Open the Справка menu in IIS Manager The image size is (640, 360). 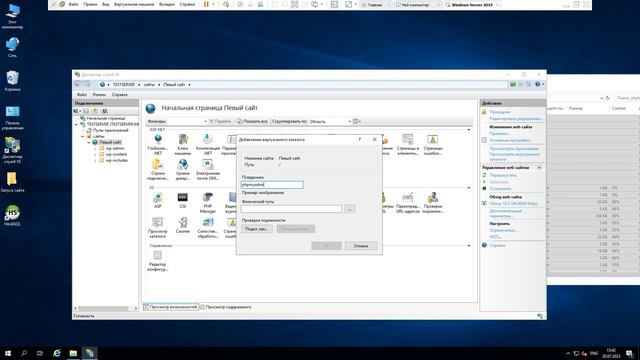pyautogui.click(x=120, y=95)
